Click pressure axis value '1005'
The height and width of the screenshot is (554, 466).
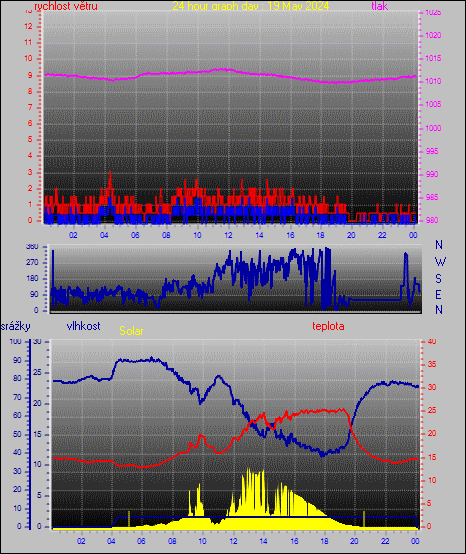coord(433,104)
